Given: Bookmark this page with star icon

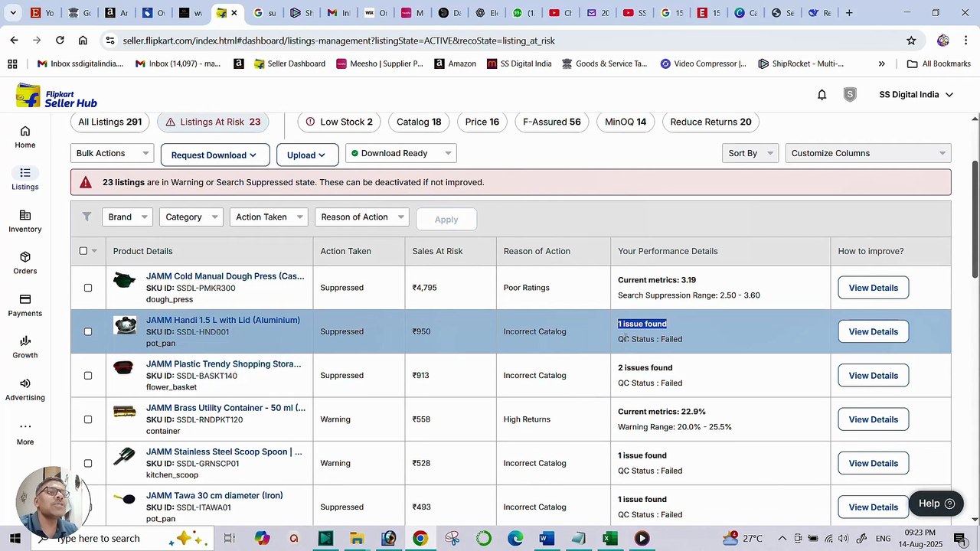Looking at the screenshot, I should (x=911, y=41).
